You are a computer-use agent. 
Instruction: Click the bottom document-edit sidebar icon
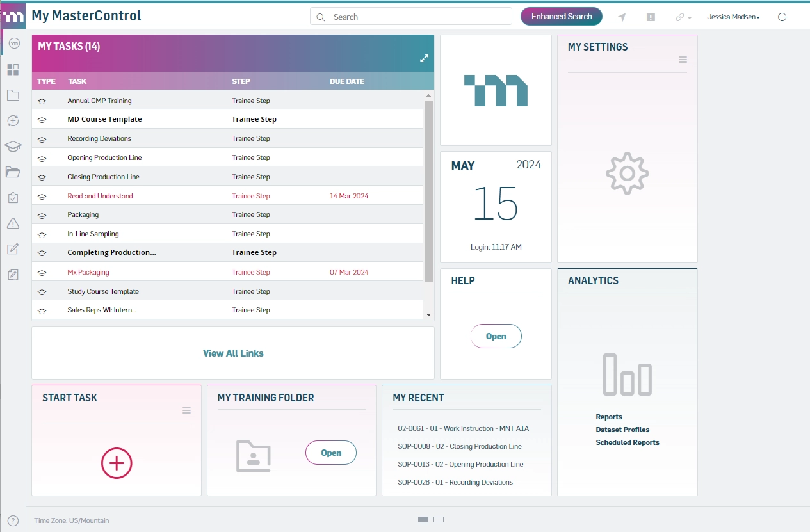pyautogui.click(x=13, y=275)
